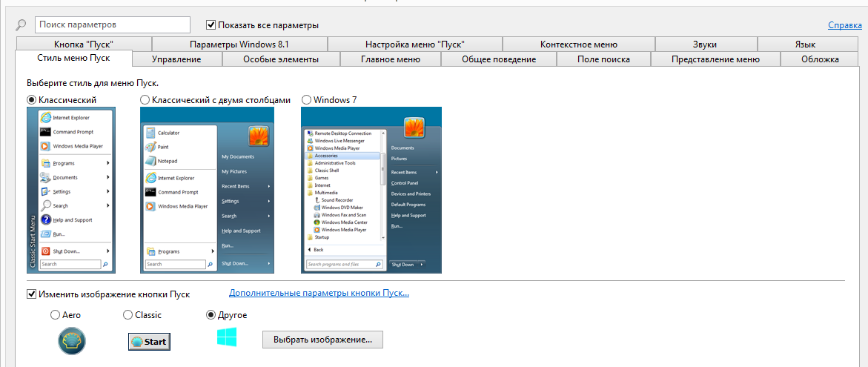Toggle 'Изменить изображение кнопки Пуск' checkbox
Viewport: 868px width, 367px height.
[32, 294]
